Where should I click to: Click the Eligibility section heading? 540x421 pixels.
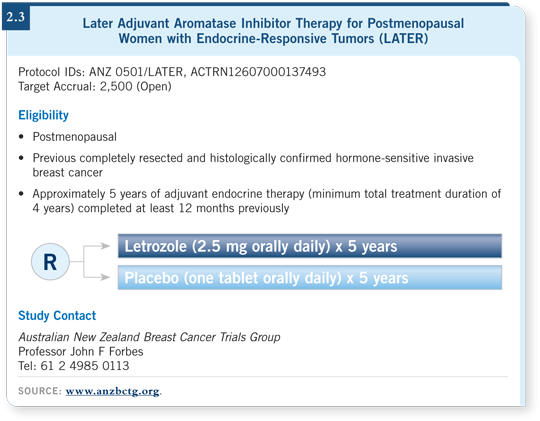coord(43,115)
